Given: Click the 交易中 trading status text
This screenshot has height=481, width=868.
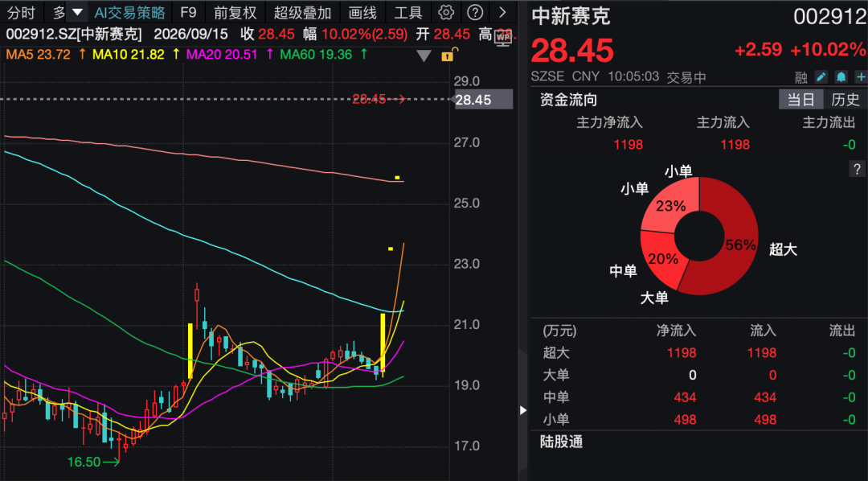Looking at the screenshot, I should [x=686, y=77].
